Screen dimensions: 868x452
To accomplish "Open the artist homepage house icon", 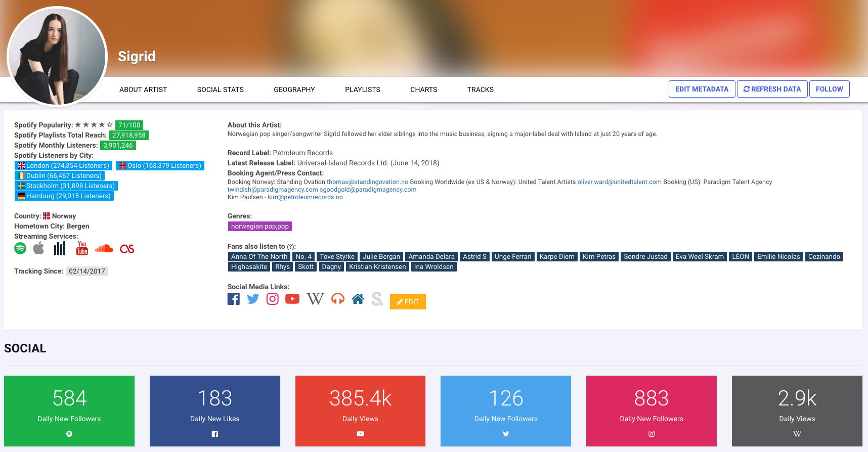I will [358, 299].
